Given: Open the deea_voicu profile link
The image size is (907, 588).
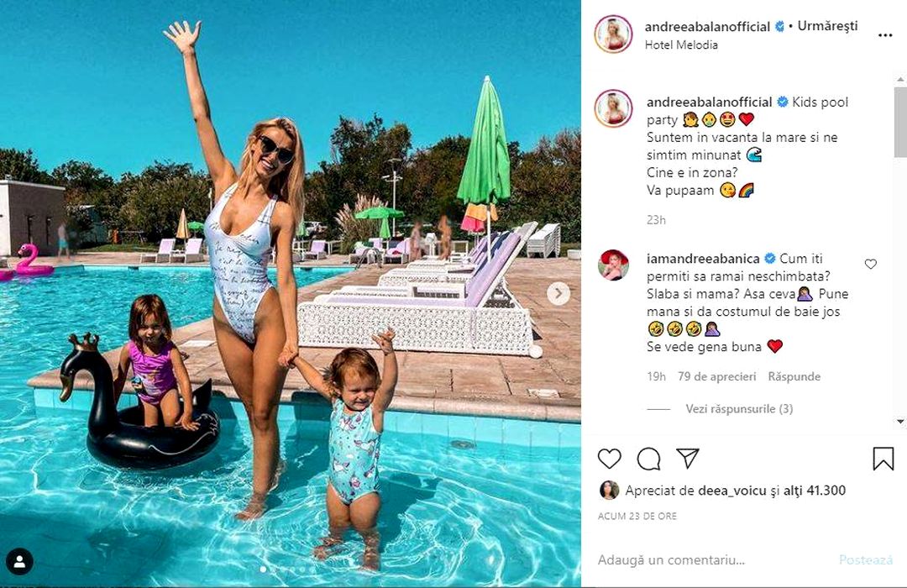Looking at the screenshot, I should [x=732, y=491].
